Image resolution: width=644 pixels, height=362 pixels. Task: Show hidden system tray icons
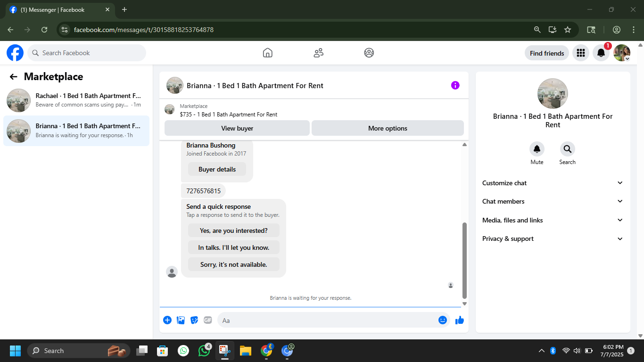[542, 351]
